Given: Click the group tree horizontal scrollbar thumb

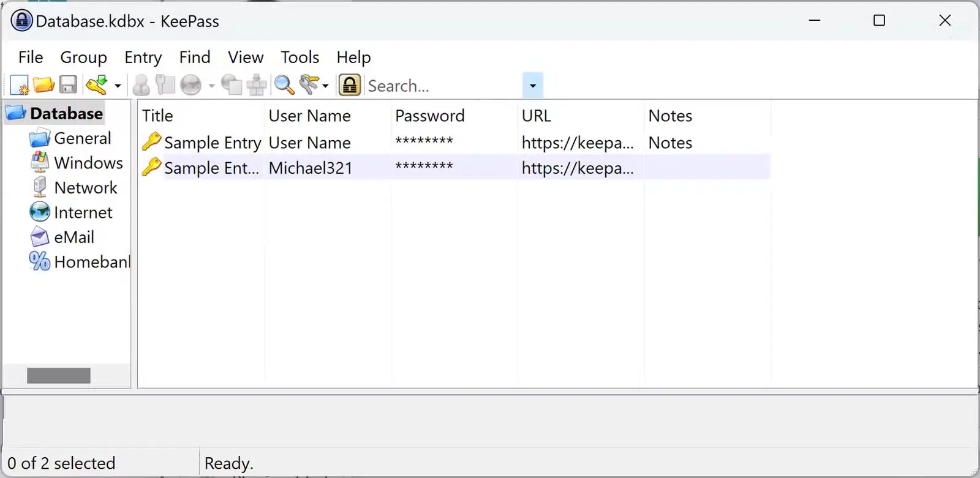Looking at the screenshot, I should (x=59, y=376).
